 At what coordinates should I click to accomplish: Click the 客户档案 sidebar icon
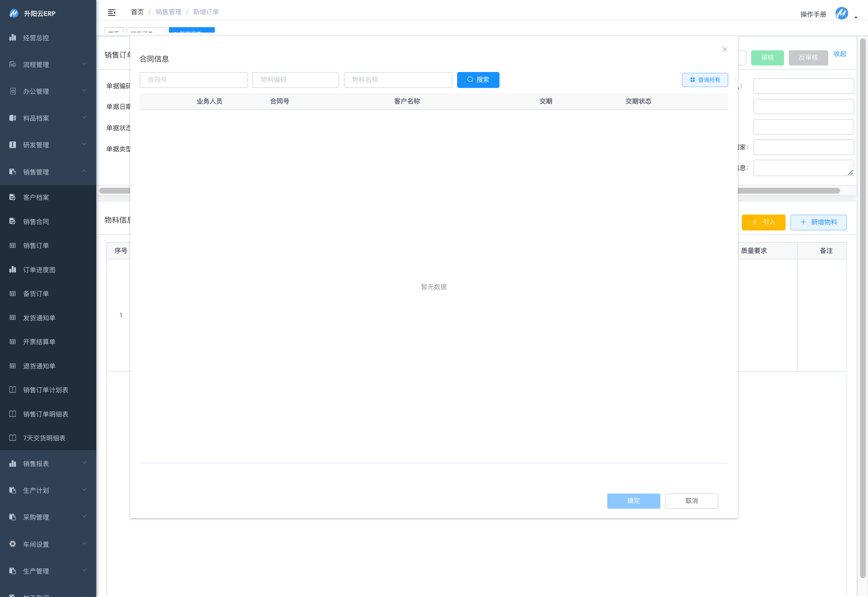pyautogui.click(x=13, y=197)
